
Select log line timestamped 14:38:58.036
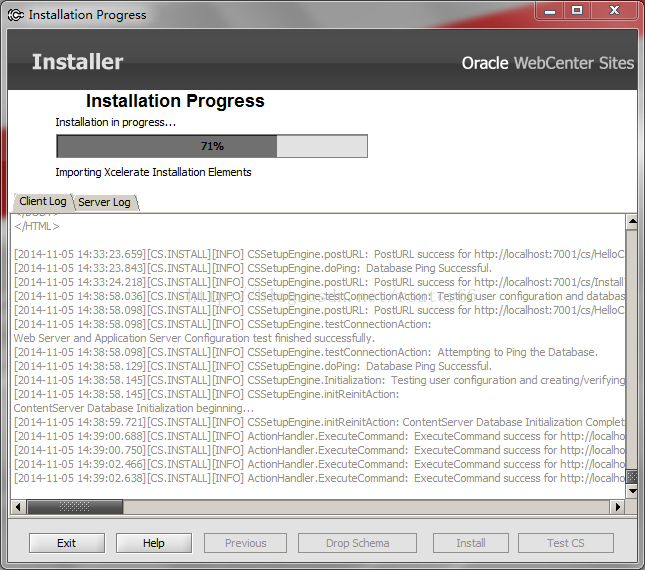pyautogui.click(x=319, y=296)
